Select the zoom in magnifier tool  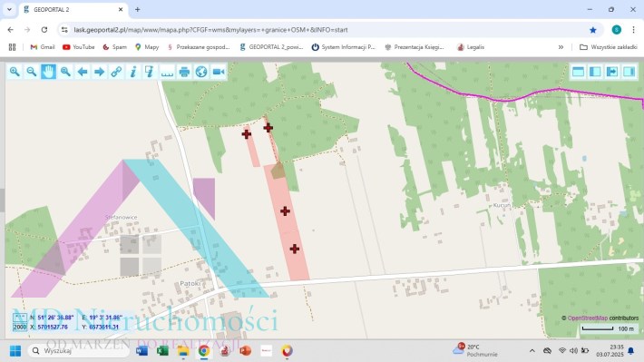click(x=15, y=72)
